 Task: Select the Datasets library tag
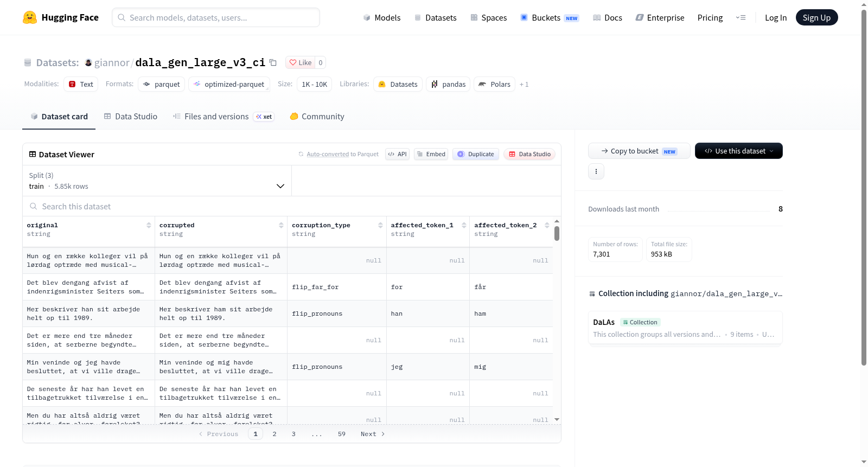point(398,84)
